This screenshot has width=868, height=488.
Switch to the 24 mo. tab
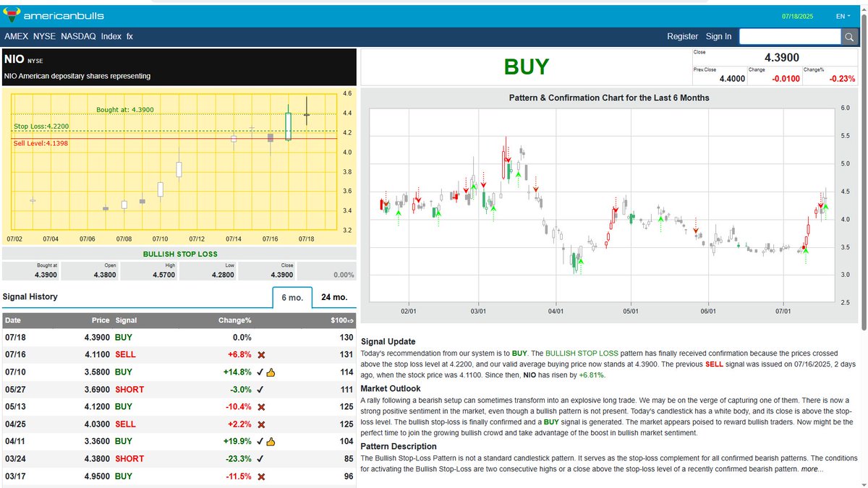click(x=334, y=297)
